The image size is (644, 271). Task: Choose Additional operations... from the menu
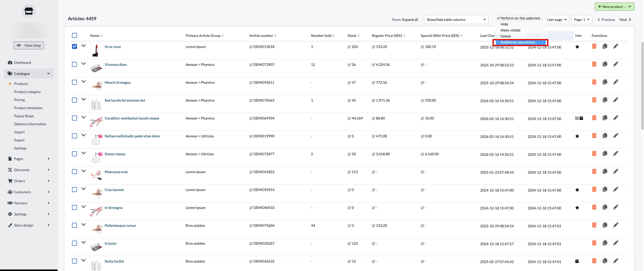point(519,42)
